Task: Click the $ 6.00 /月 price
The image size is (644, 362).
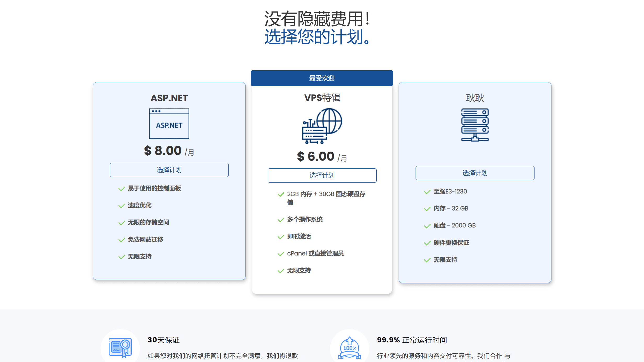Action: [x=322, y=157]
